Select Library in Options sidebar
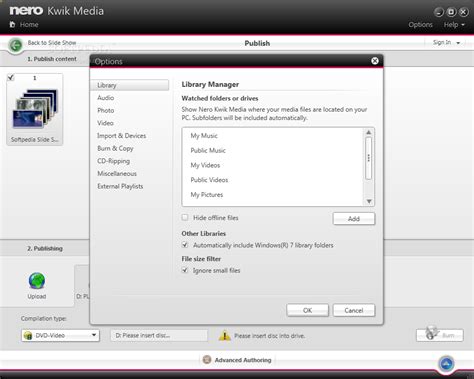 [x=130, y=85]
